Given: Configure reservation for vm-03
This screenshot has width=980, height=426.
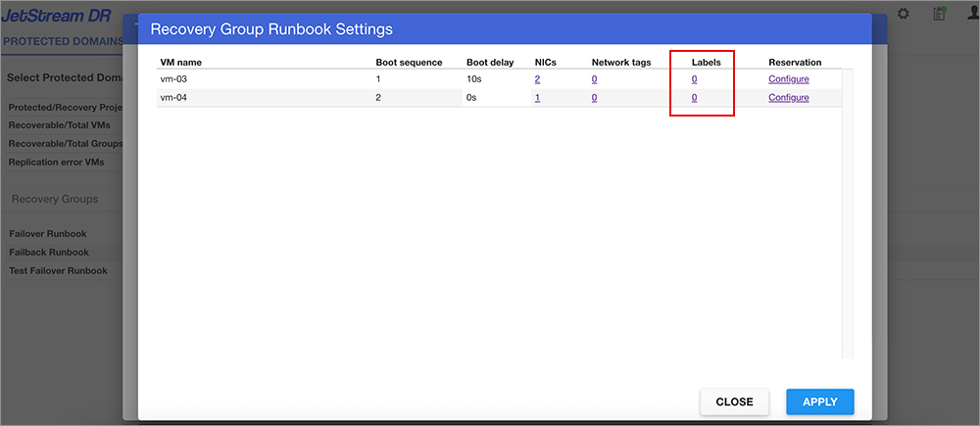Looking at the screenshot, I should tap(788, 79).
